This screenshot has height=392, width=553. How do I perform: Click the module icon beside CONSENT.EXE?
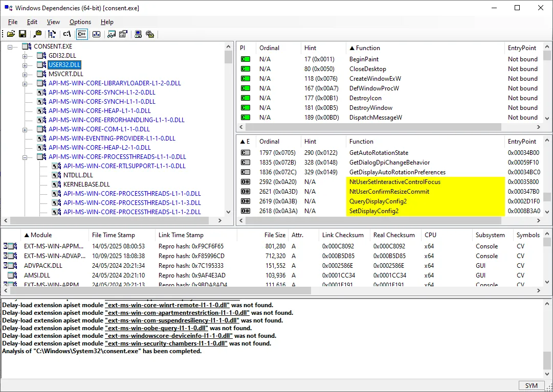click(x=27, y=46)
